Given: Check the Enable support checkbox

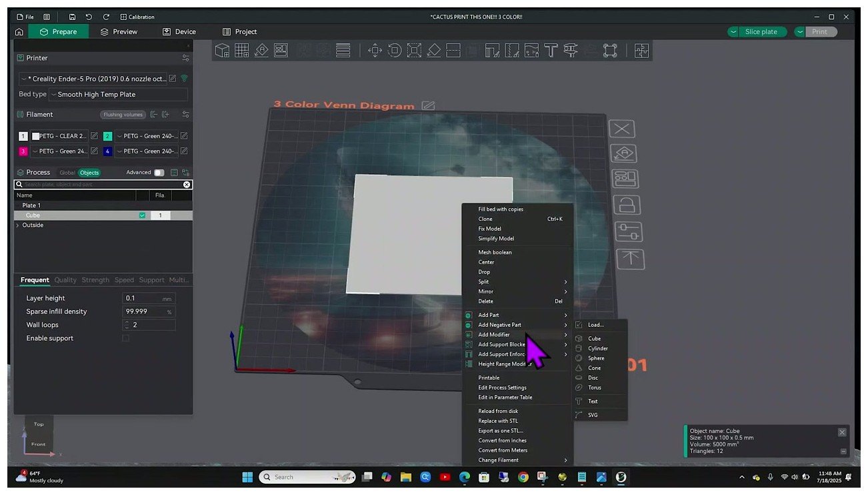Looking at the screenshot, I should [x=126, y=338].
